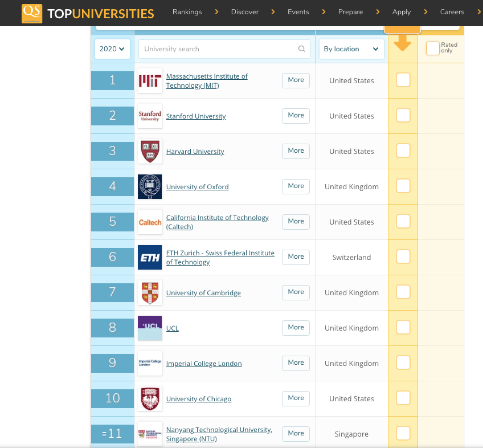Click the University search input field
Image resolution: width=483 pixels, height=448 pixels.
pyautogui.click(x=224, y=48)
